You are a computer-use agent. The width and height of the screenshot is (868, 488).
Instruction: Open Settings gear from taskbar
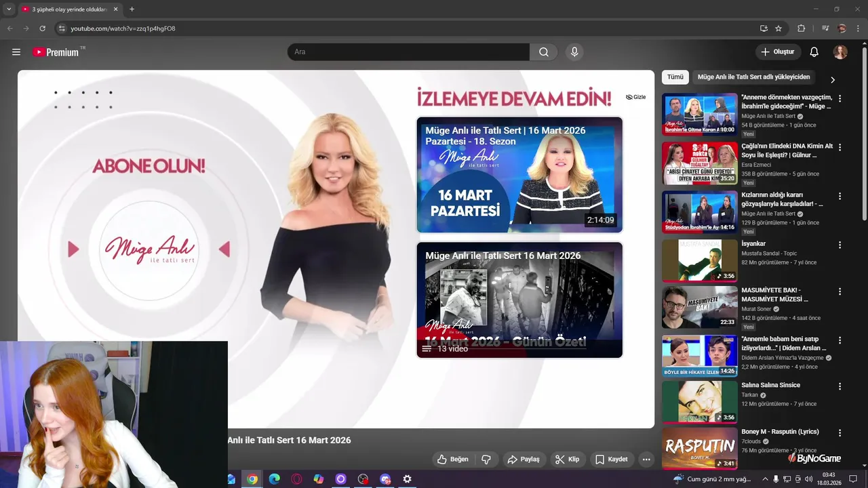tap(407, 479)
